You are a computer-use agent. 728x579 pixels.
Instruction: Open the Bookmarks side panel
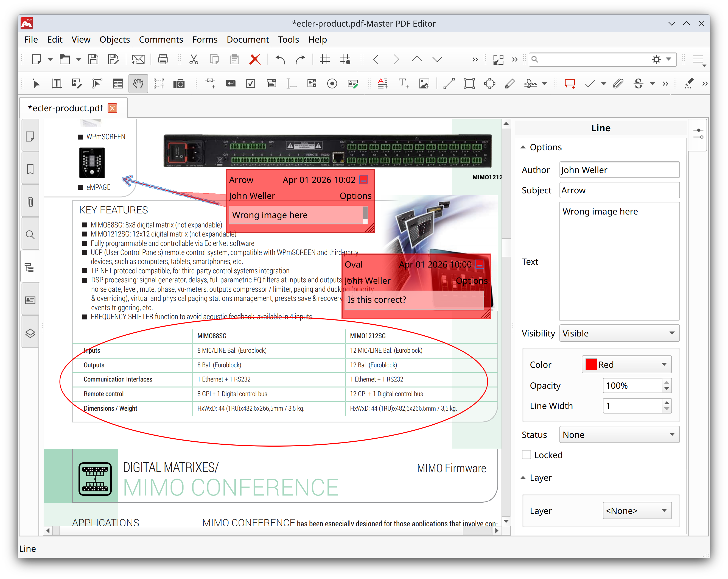point(30,169)
